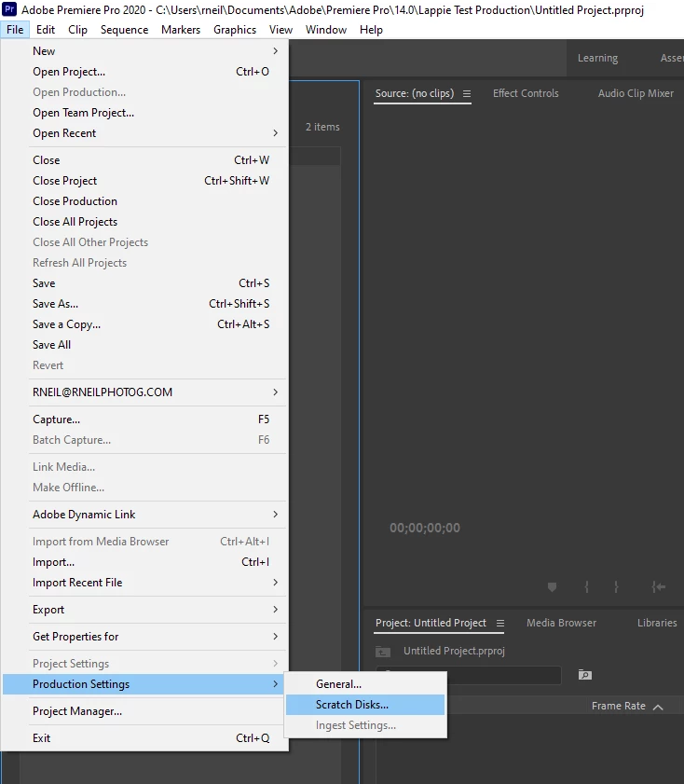Click the 00;00;00;00 source timecode
The image size is (684, 784).
425,528
